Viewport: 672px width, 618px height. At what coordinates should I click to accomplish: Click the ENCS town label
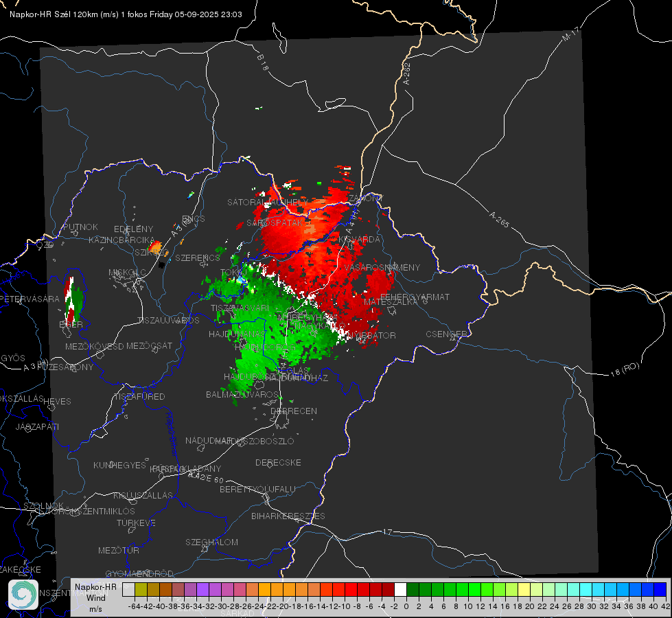coord(194,219)
